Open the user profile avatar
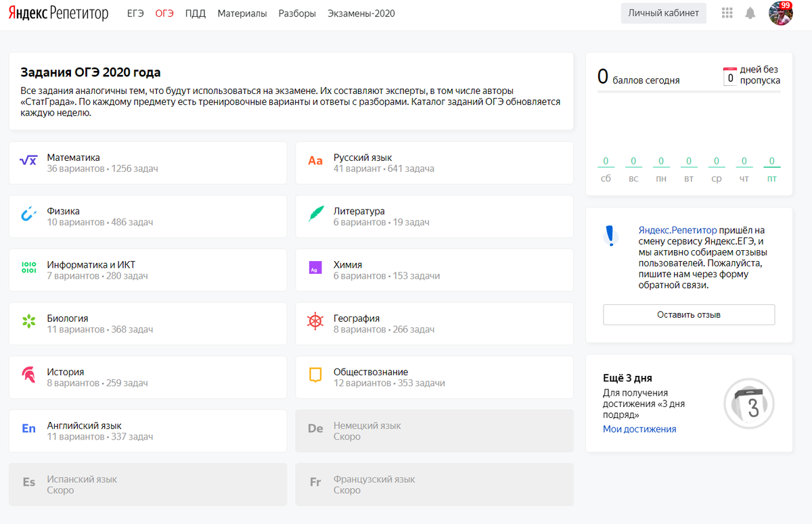Viewport: 812px width, 524px height. coord(780,14)
